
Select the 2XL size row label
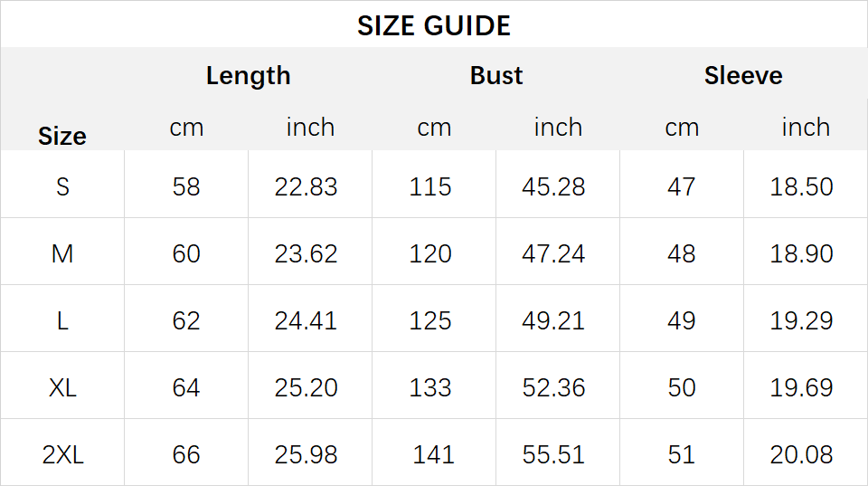[62, 455]
